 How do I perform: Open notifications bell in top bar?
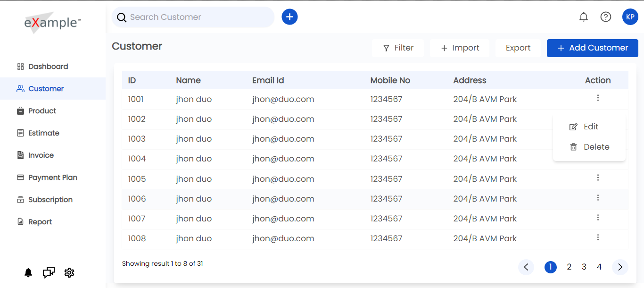(x=584, y=17)
